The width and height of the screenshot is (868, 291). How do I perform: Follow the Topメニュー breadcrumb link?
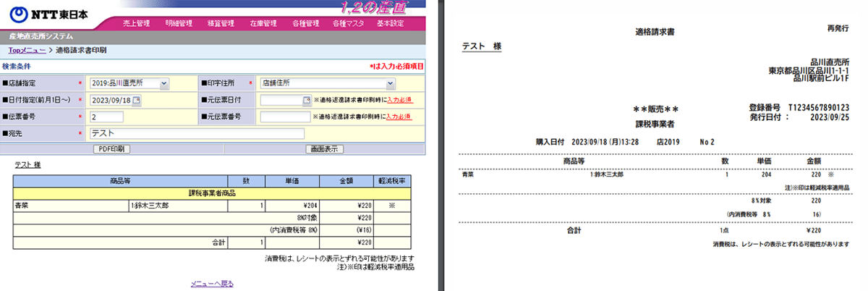27,50
